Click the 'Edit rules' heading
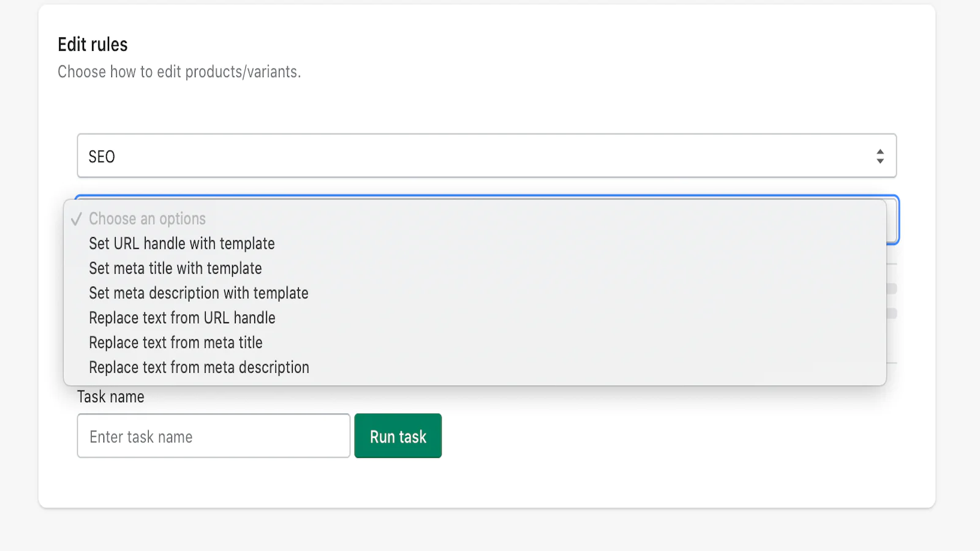This screenshot has width=980, height=551. [x=92, y=45]
